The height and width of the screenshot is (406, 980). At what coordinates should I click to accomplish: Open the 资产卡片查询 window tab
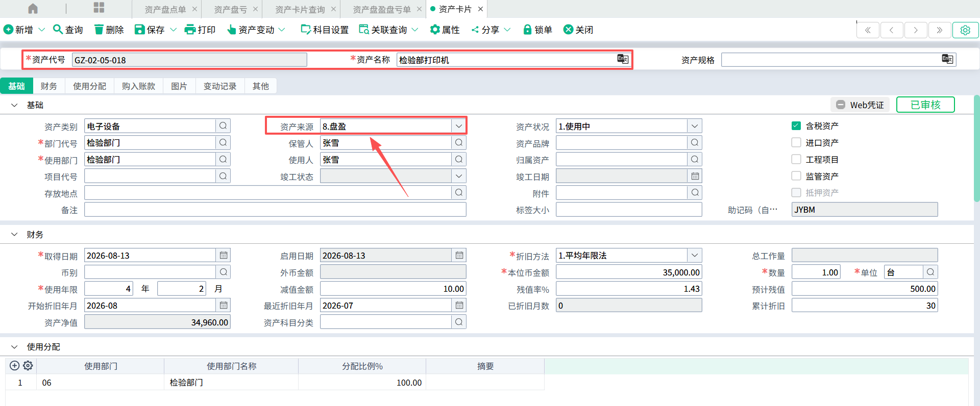click(x=300, y=9)
